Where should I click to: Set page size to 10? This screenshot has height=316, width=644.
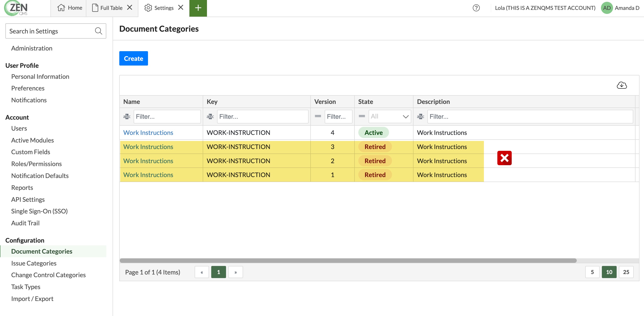click(609, 272)
